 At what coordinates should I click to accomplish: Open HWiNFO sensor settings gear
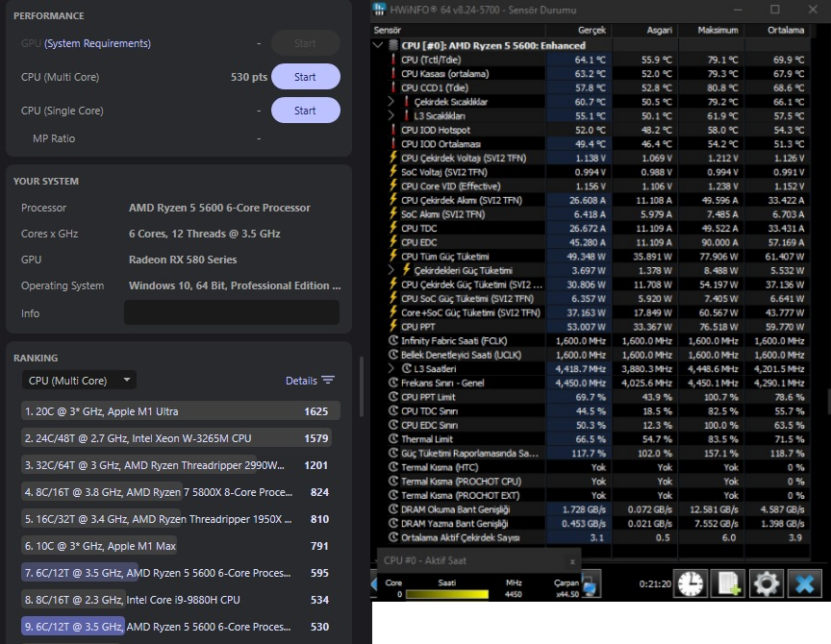click(x=767, y=583)
